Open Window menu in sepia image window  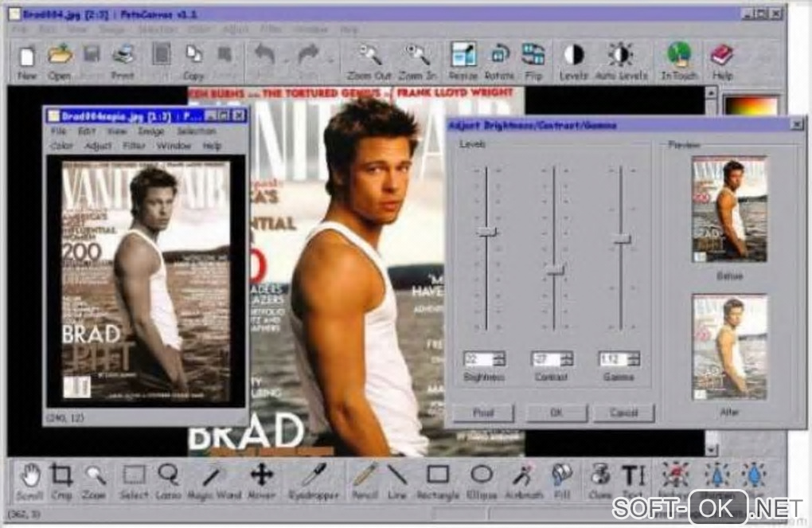174,146
